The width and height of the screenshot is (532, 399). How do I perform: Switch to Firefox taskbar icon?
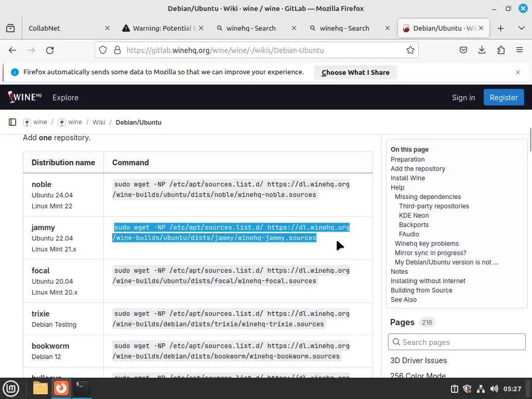(x=61, y=388)
